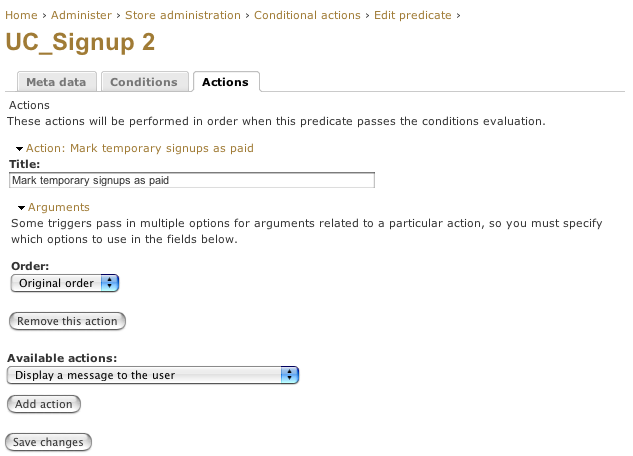Select the Actions tab

pos(226,82)
